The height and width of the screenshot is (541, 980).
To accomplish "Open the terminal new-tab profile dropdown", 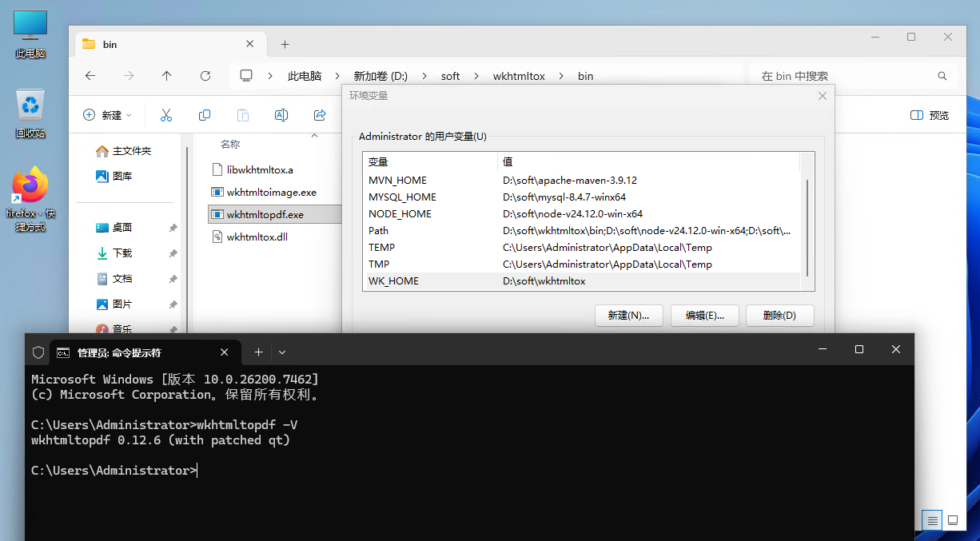I will pyautogui.click(x=282, y=352).
